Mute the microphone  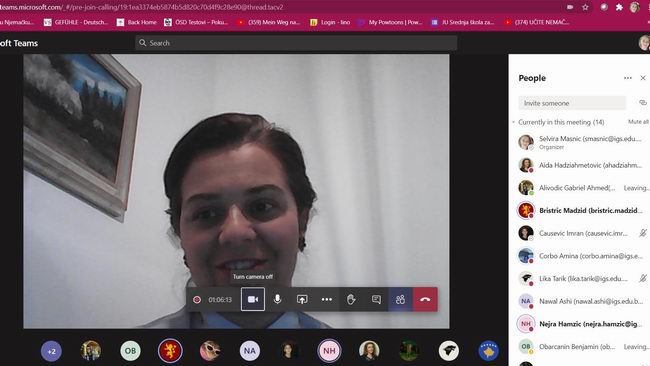pyautogui.click(x=277, y=299)
